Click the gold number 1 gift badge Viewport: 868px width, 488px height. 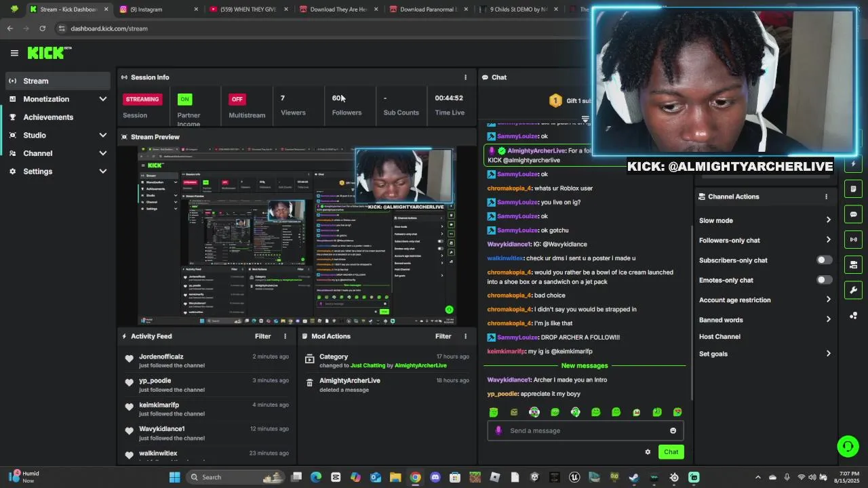555,101
